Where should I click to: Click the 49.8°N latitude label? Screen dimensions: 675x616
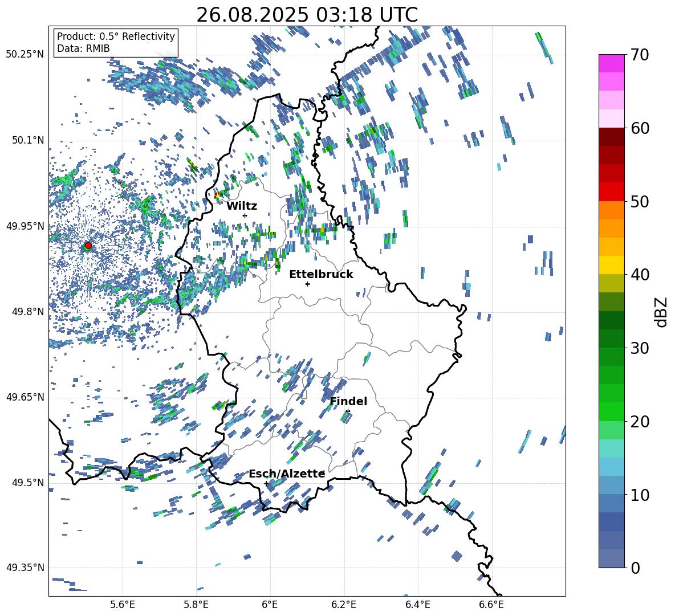pyautogui.click(x=28, y=312)
